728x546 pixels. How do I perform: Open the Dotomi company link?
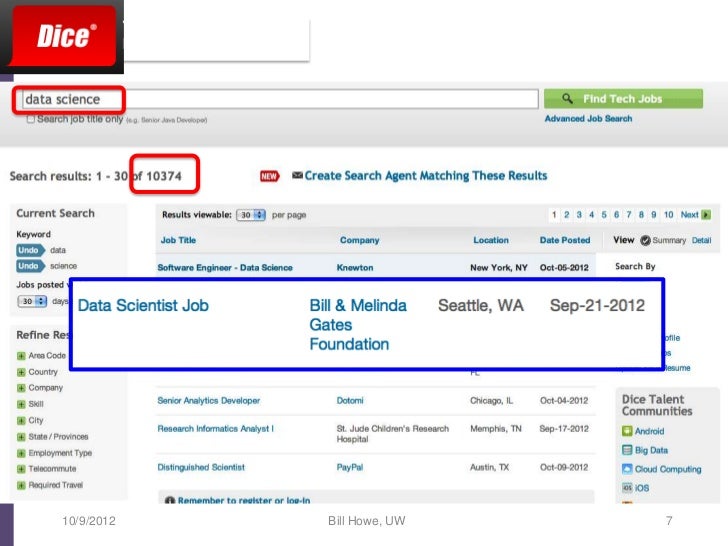(350, 400)
